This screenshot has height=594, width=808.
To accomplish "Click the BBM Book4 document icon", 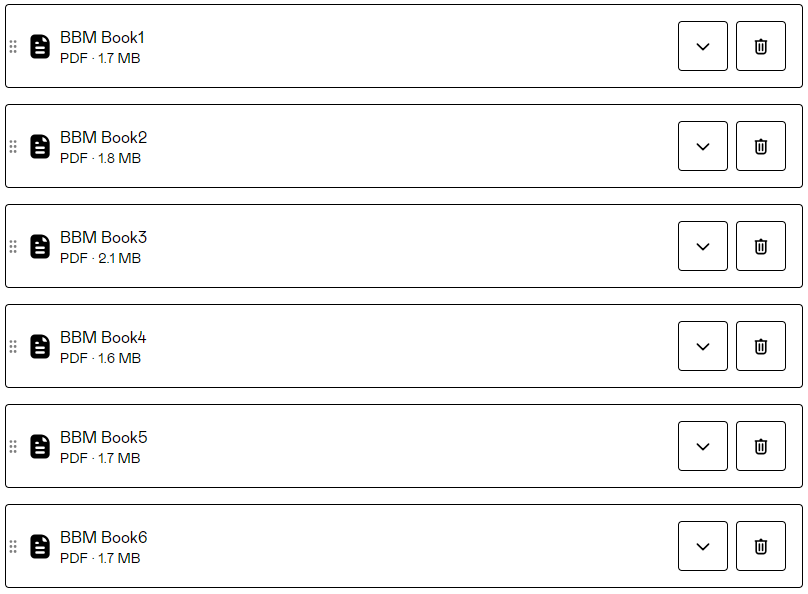I will click(x=40, y=346).
